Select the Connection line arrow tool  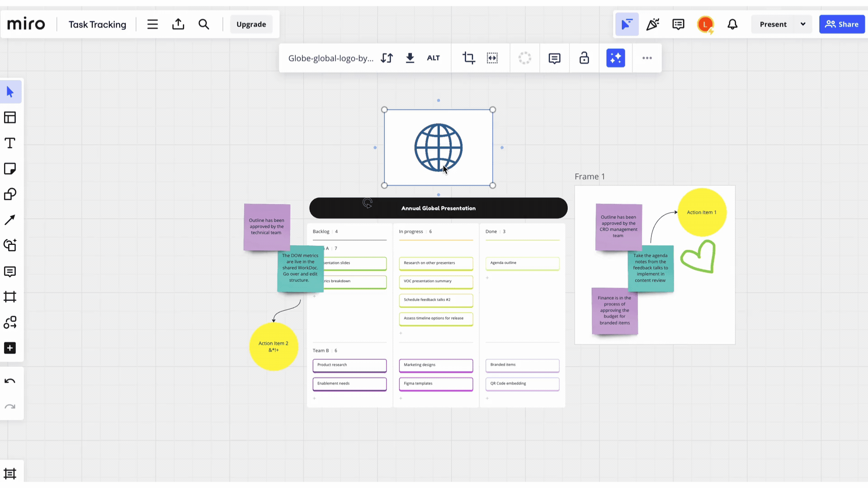coord(10,220)
